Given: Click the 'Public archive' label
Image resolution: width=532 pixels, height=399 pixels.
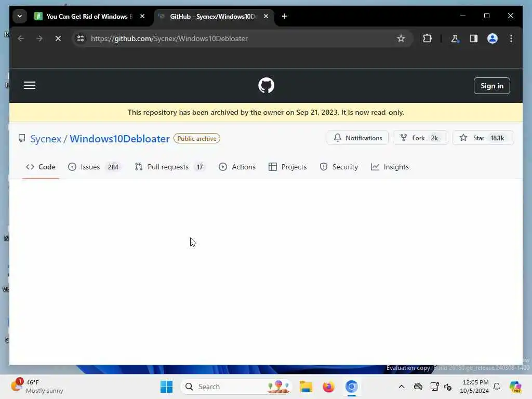Looking at the screenshot, I should click(x=197, y=138).
